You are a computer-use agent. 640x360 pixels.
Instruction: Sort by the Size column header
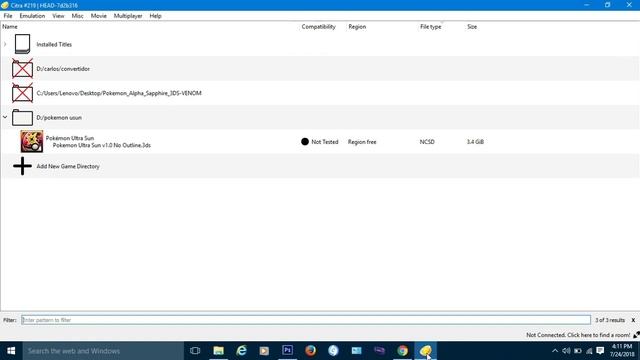pyautogui.click(x=472, y=27)
